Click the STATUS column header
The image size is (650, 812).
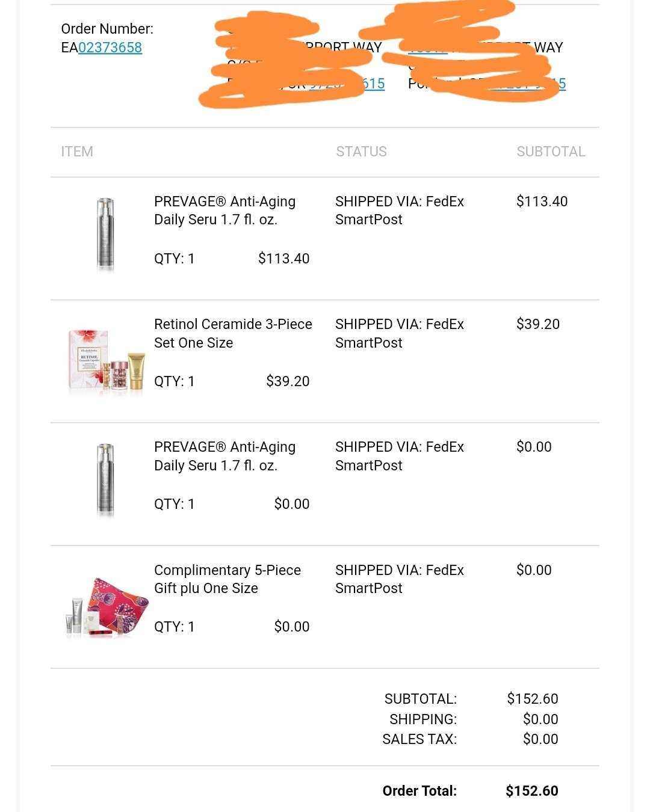(361, 152)
